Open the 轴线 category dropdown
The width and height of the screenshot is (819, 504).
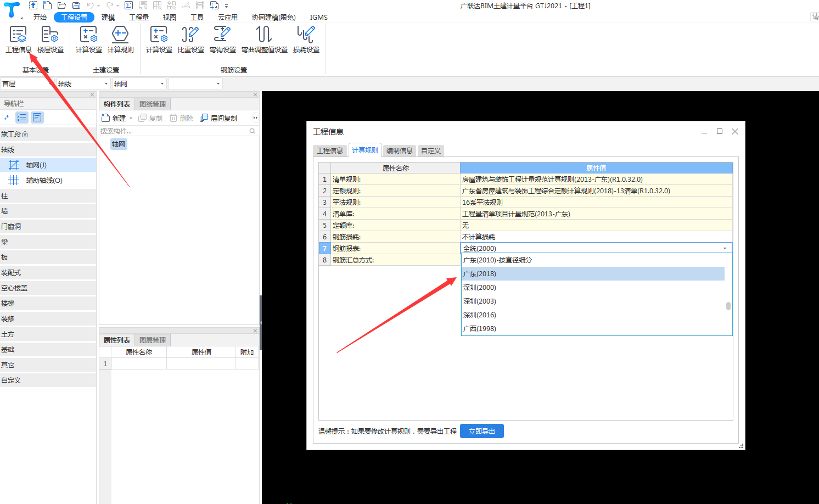(x=83, y=83)
